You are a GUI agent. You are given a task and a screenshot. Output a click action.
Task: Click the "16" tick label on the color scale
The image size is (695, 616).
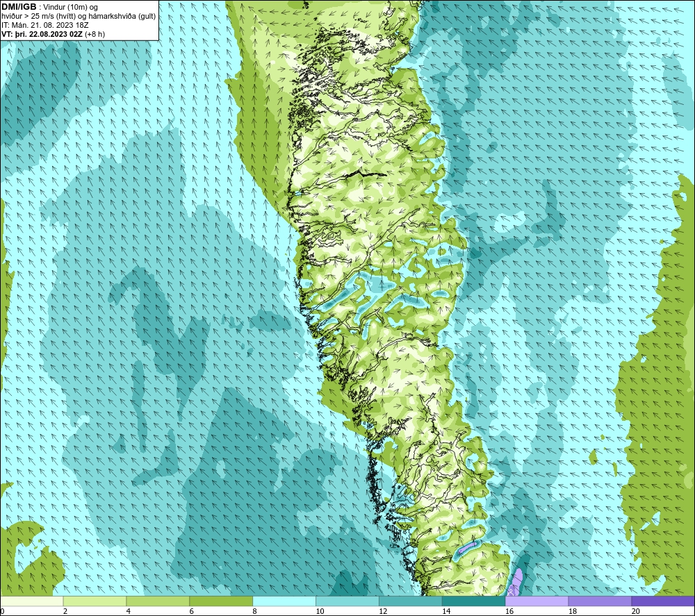click(509, 611)
